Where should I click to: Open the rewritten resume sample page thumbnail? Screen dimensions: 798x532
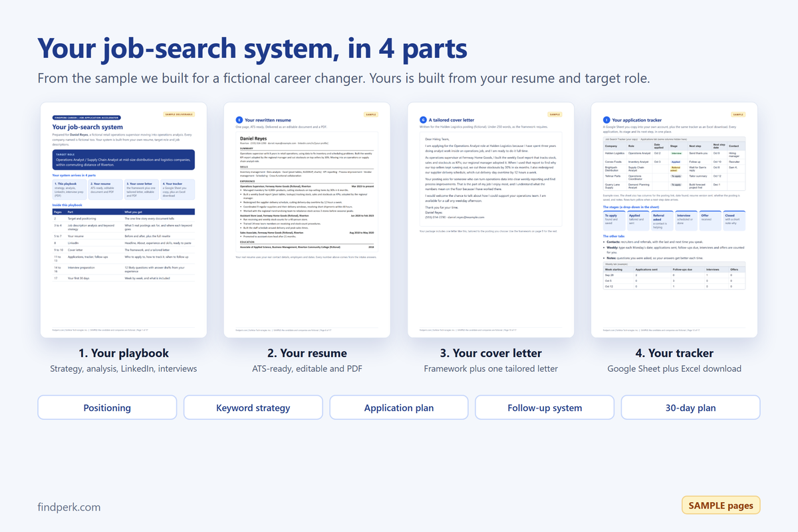point(307,220)
